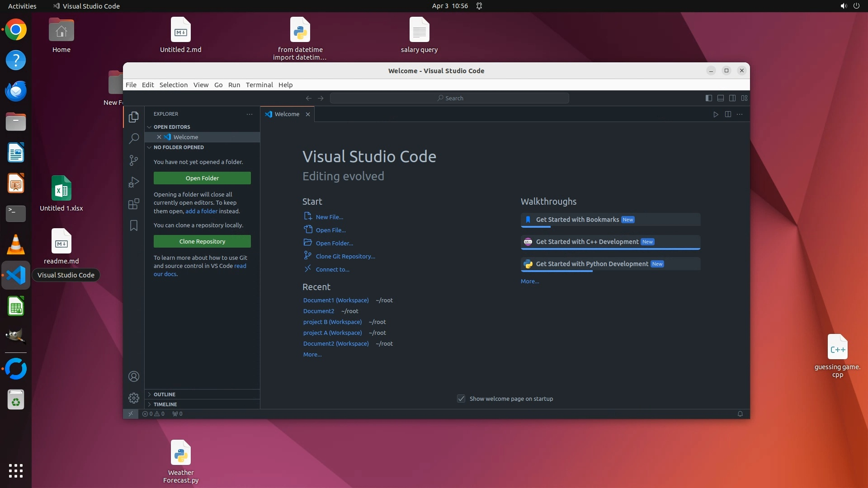Toggle the primary side bar layout button
Viewport: 868px width, 488px height.
point(709,98)
